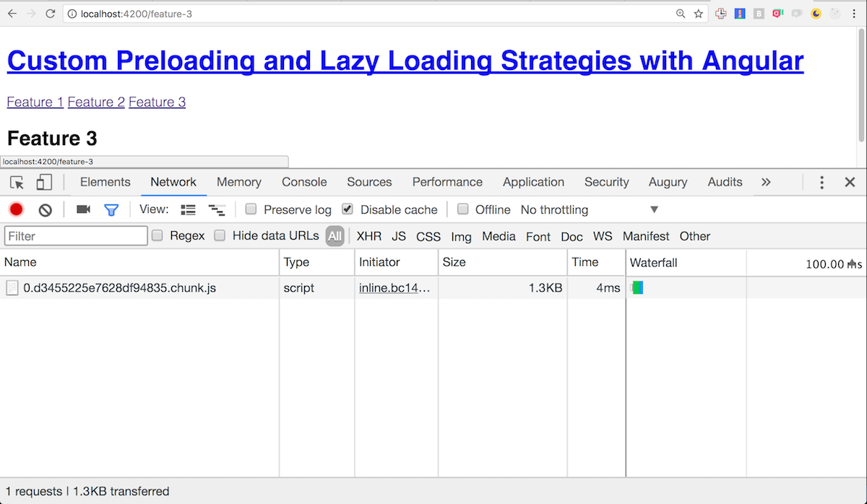Open the DevTools three-dot menu
Image resolution: width=867 pixels, height=504 pixels.
[x=821, y=182]
